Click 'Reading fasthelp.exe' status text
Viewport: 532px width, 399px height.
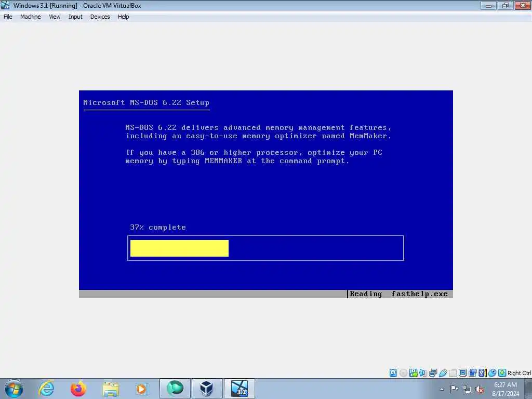point(398,294)
